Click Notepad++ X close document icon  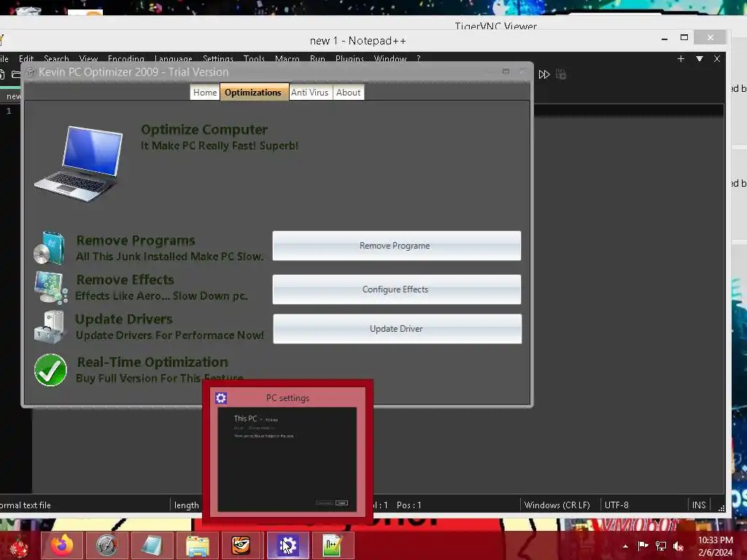pos(717,58)
